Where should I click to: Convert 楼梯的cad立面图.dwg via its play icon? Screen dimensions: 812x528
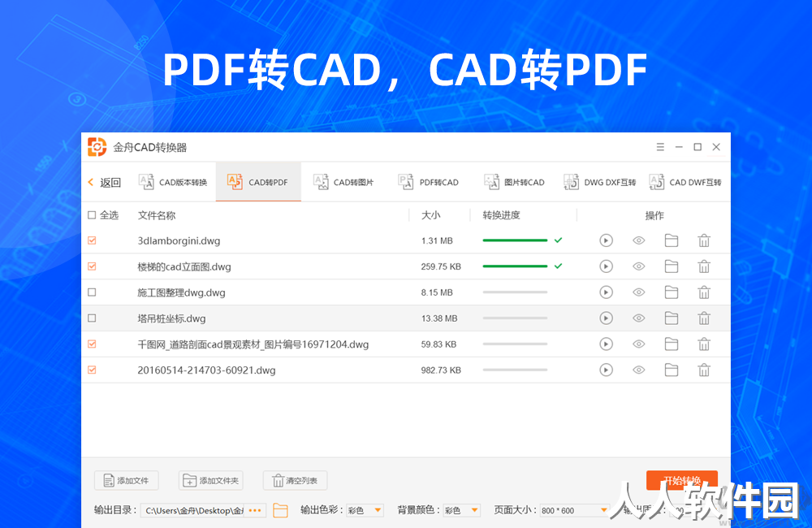[x=606, y=266]
